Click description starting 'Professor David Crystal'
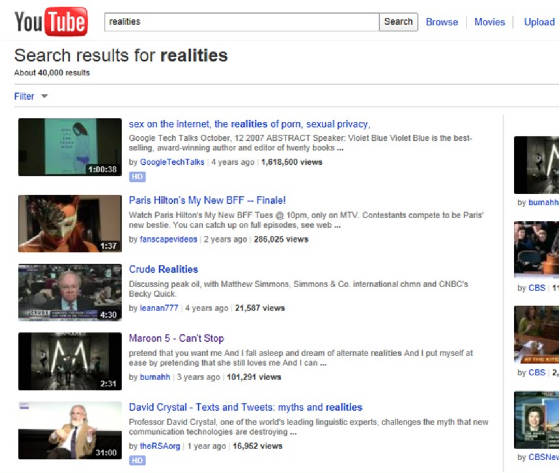This screenshot has width=560, height=473. click(x=308, y=427)
